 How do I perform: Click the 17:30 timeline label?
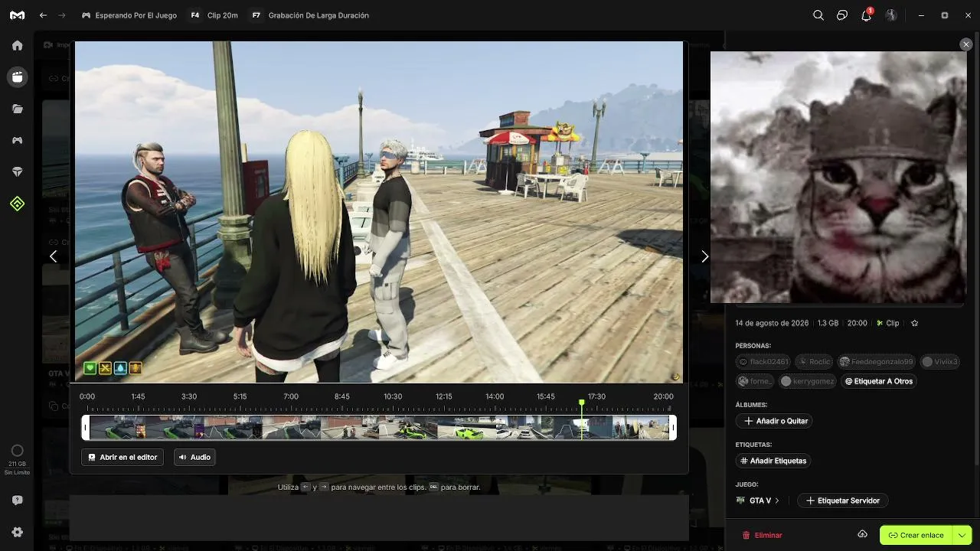[596, 396]
